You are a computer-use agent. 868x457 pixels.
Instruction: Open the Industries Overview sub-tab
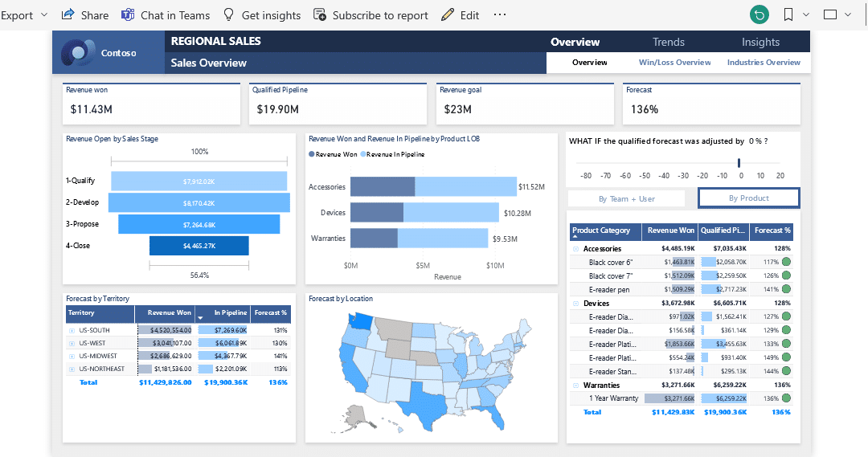(x=764, y=63)
